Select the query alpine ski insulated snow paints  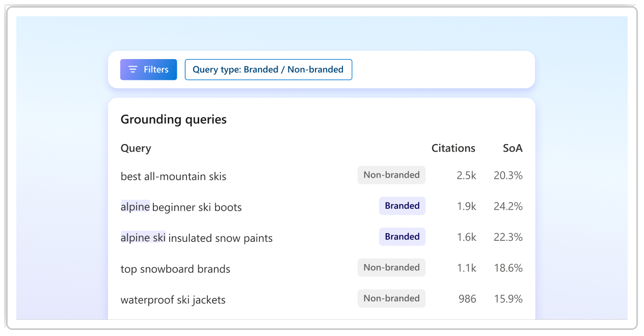[197, 238]
